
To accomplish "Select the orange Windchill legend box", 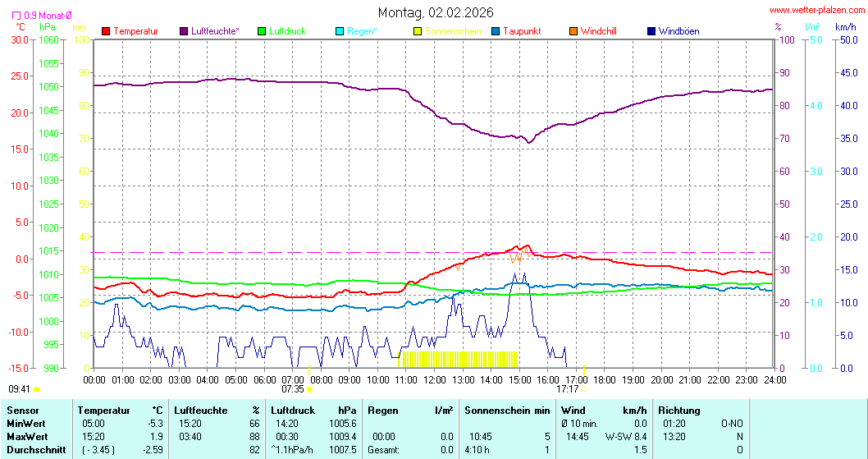I will [x=573, y=31].
